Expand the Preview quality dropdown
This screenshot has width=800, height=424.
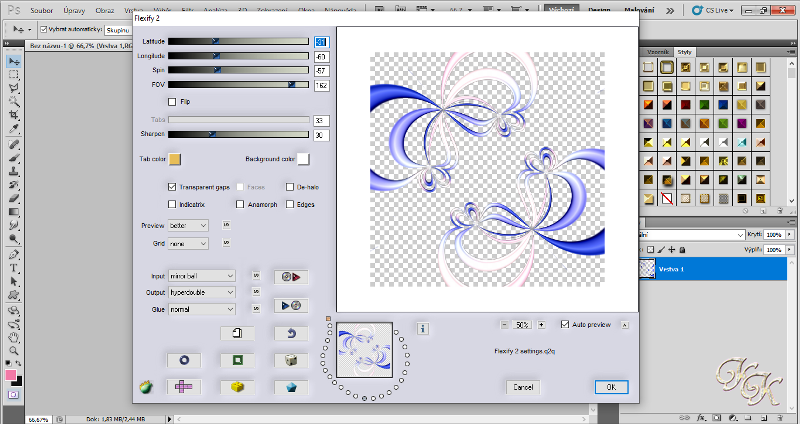pos(188,226)
